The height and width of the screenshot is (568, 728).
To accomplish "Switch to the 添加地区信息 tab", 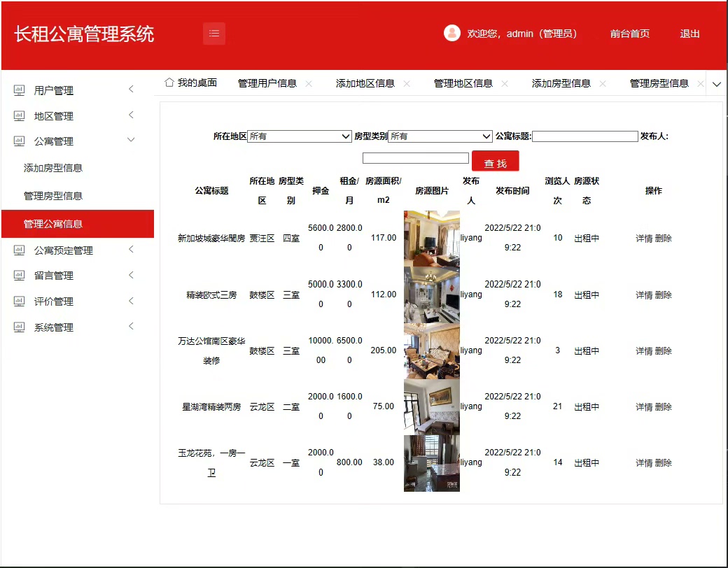I will tap(365, 83).
